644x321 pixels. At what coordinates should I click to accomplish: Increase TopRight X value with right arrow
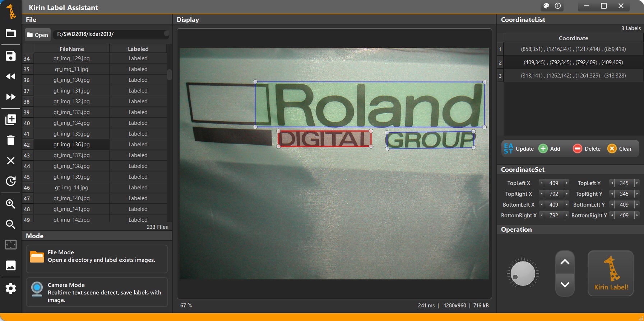566,194
